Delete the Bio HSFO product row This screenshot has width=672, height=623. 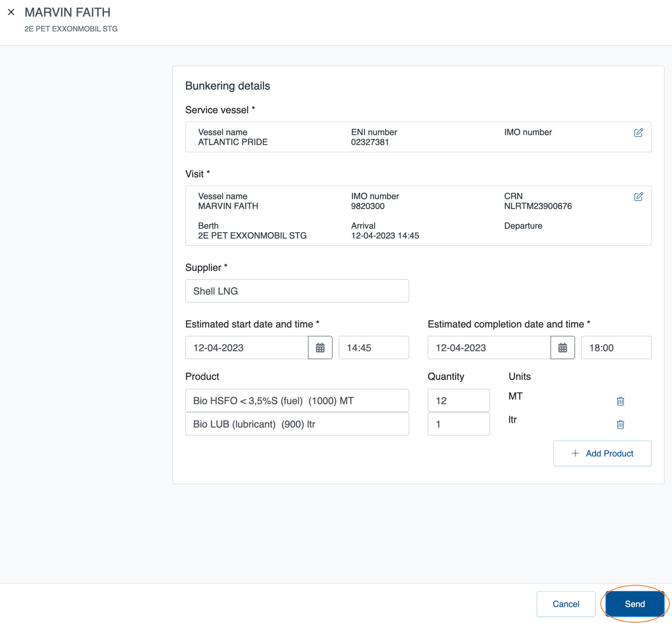(x=620, y=401)
